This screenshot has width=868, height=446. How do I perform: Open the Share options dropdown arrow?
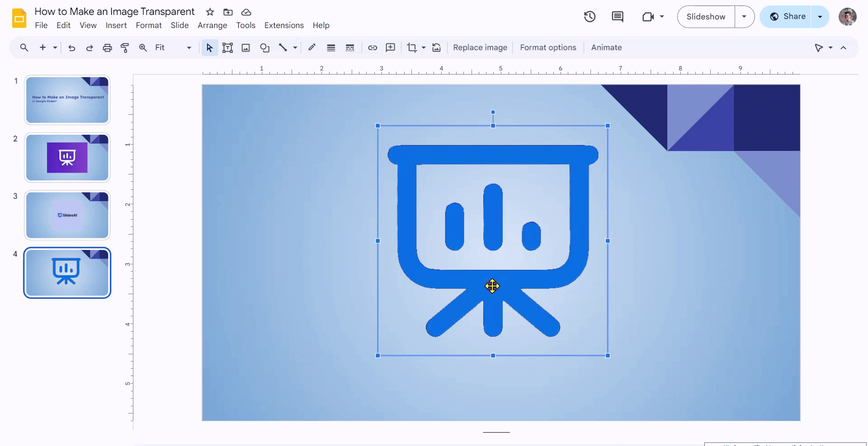tap(820, 16)
